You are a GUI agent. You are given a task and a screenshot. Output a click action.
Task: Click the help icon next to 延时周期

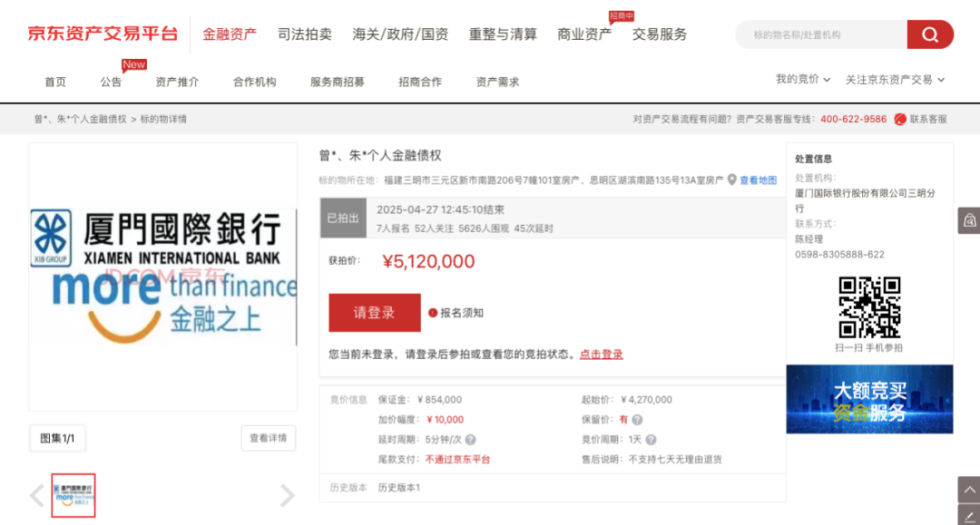tap(471, 440)
